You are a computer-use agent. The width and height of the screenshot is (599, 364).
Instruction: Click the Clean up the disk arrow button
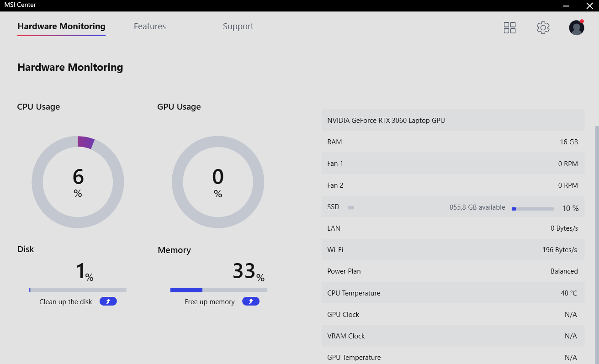click(108, 301)
